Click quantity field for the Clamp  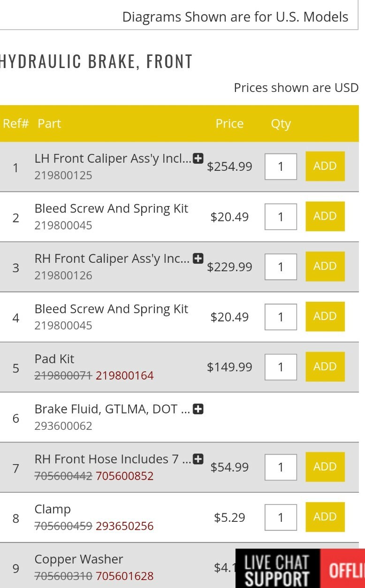click(x=281, y=517)
